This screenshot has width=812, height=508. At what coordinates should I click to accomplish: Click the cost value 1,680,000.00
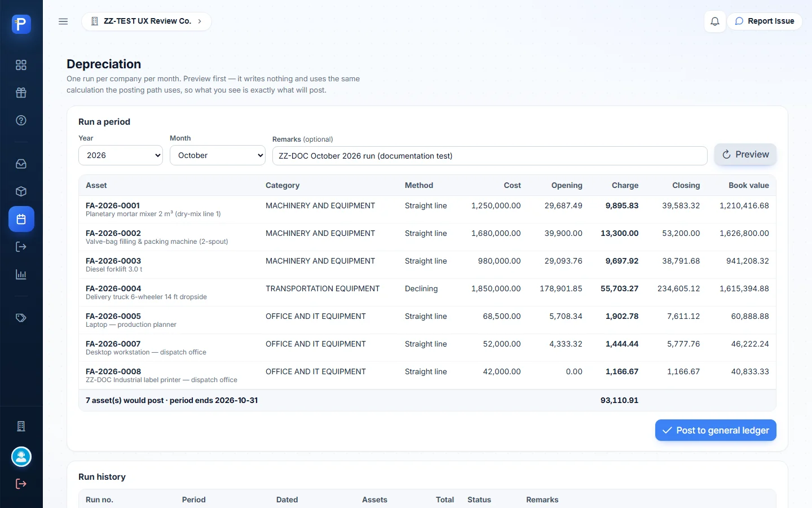[496, 233]
